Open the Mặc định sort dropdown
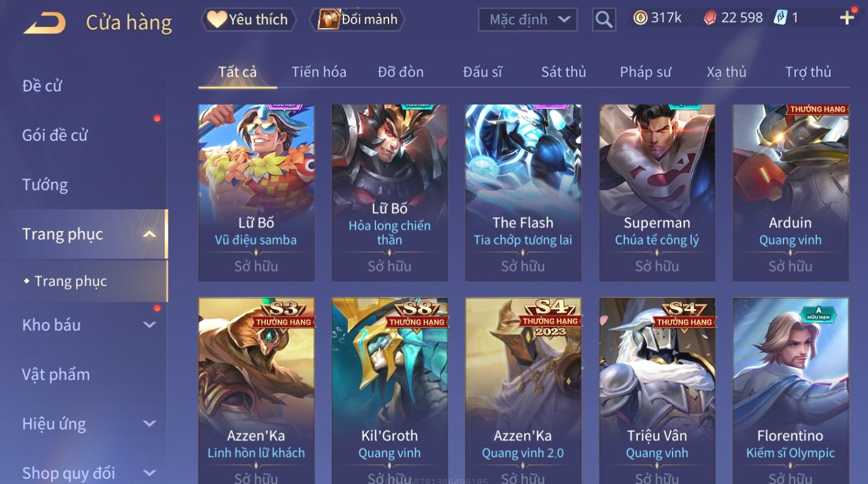 pos(528,20)
